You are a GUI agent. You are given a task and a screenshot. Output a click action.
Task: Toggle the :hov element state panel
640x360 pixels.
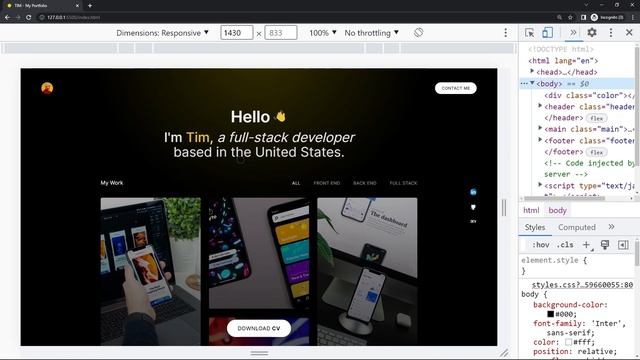tap(541, 245)
